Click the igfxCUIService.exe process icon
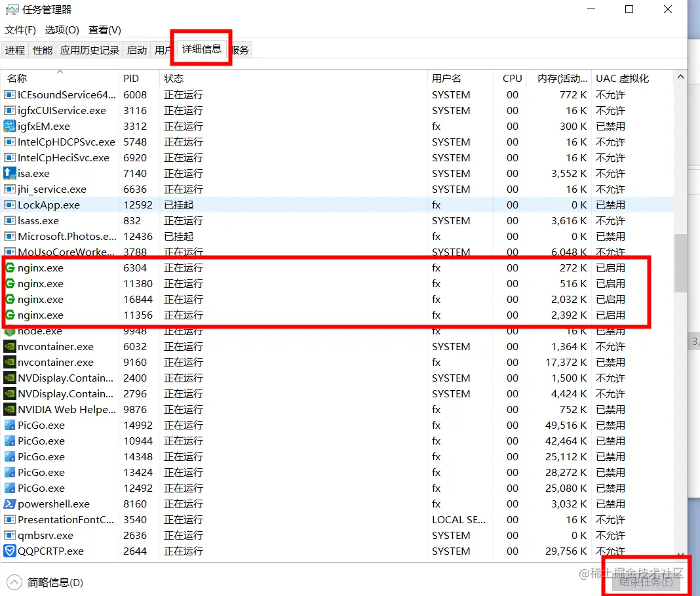700x596 pixels. coord(9,110)
